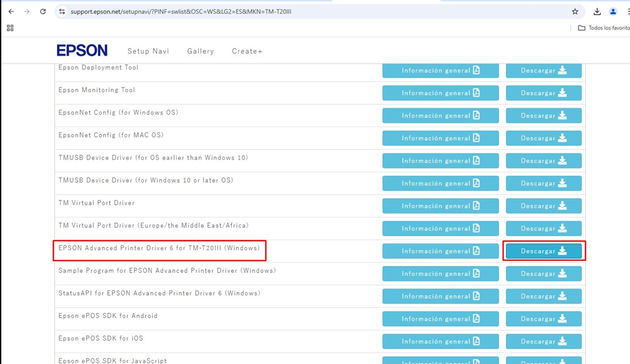
Task: Click the URL address bar
Action: point(301,11)
